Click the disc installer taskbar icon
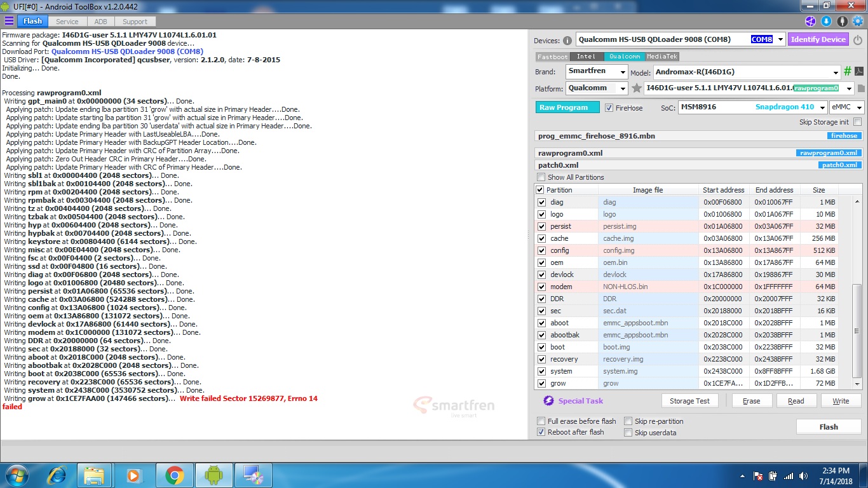 click(254, 475)
